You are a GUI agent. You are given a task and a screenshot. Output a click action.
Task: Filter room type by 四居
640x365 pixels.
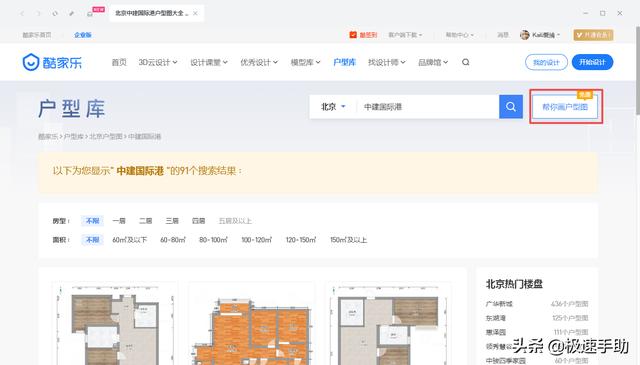click(198, 221)
